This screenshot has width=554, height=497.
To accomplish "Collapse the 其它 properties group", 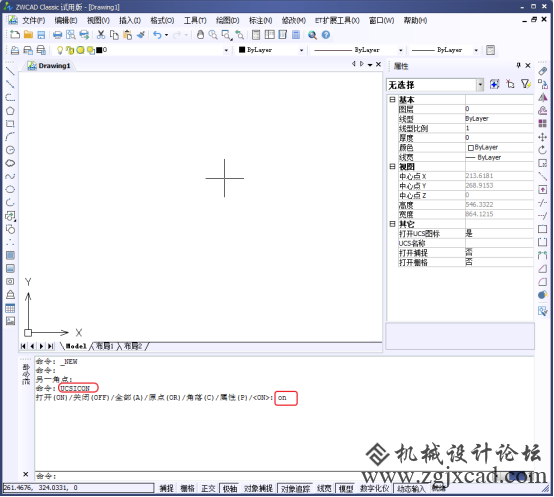I will 392,224.
